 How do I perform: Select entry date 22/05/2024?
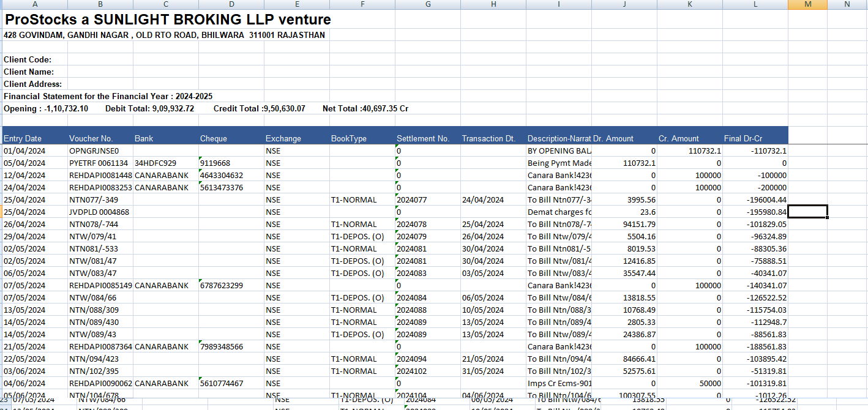click(35, 359)
